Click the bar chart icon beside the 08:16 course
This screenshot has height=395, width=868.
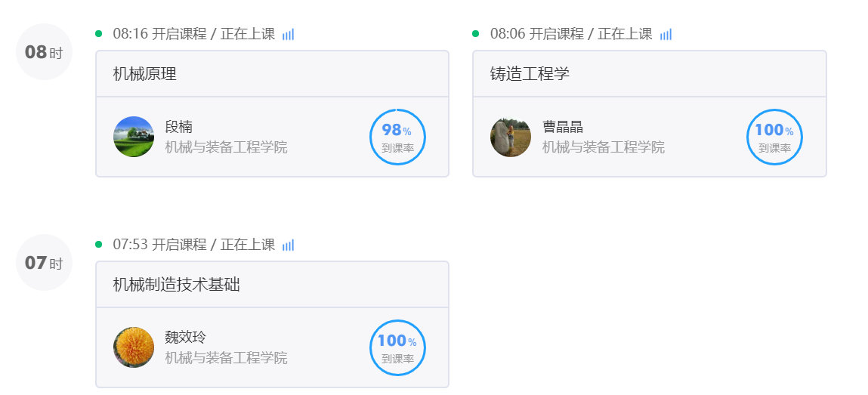pyautogui.click(x=288, y=34)
